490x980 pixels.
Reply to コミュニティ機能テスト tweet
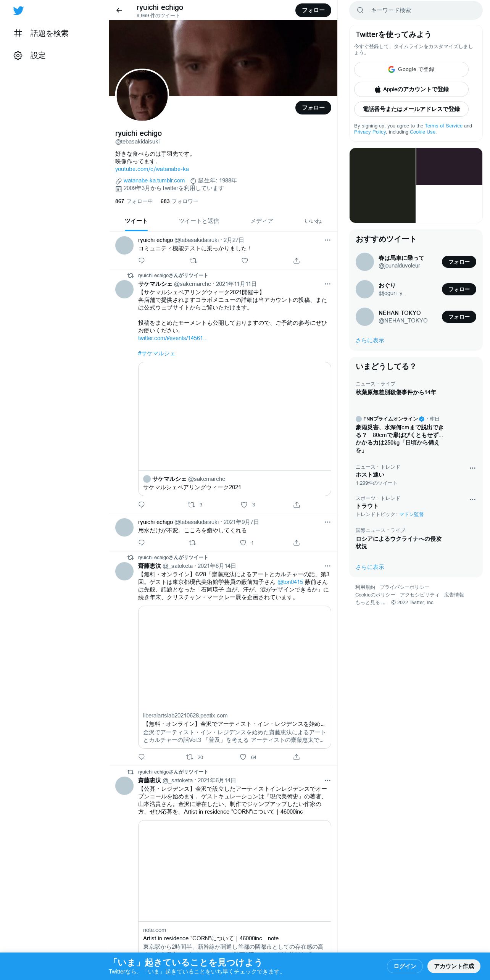pos(142,261)
